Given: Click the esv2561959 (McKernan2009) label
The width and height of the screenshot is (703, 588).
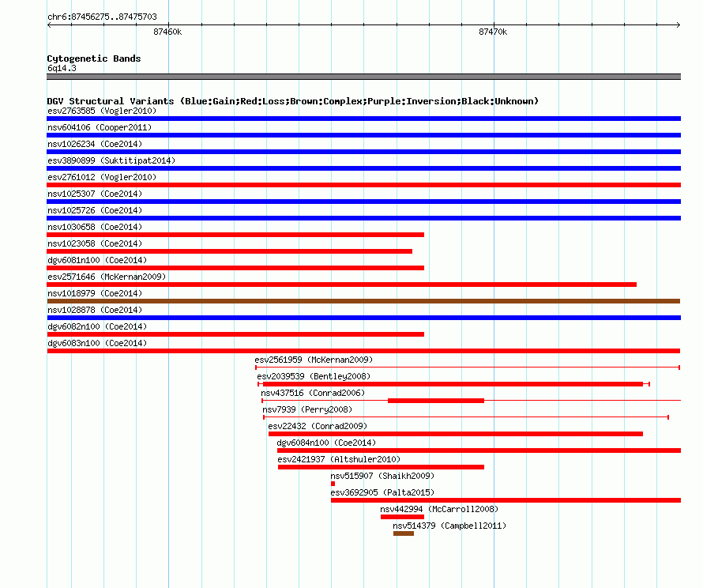Looking at the screenshot, I should coord(314,360).
